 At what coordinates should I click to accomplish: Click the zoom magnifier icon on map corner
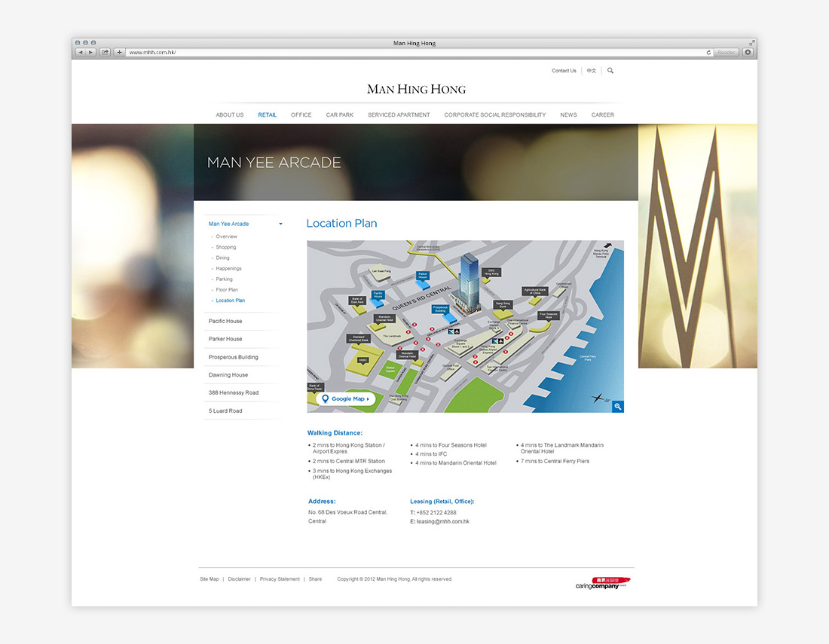[x=617, y=407]
